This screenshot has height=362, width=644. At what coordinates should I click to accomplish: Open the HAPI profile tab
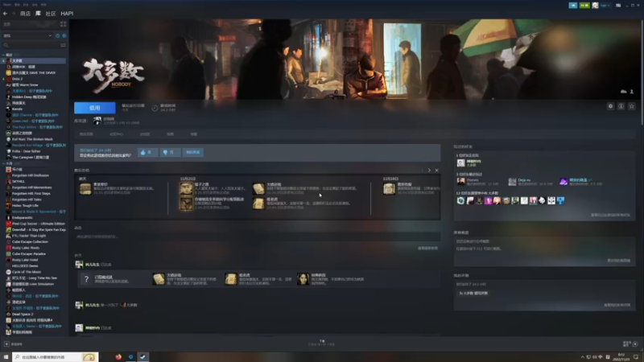click(x=67, y=14)
